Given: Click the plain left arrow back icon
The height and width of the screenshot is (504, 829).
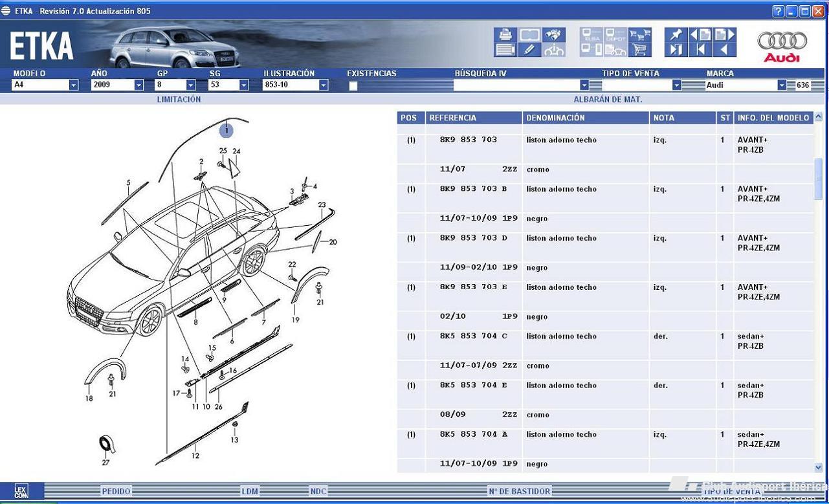Looking at the screenshot, I should click(724, 50).
